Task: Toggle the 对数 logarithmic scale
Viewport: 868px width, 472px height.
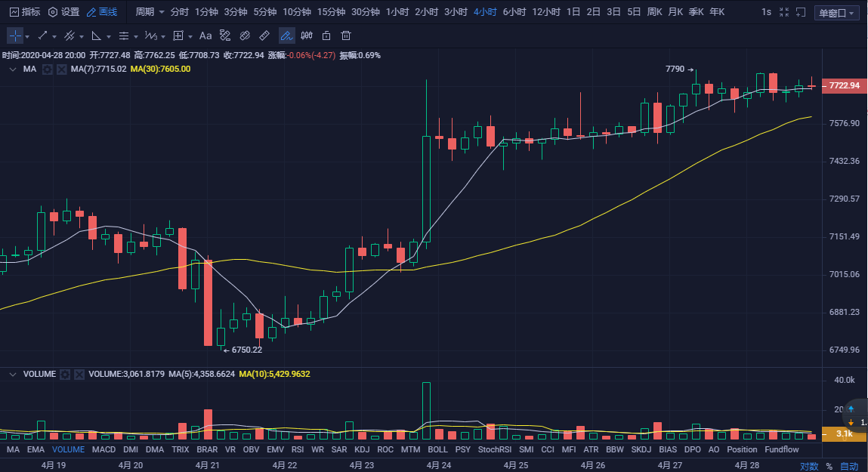Action: tap(809, 467)
